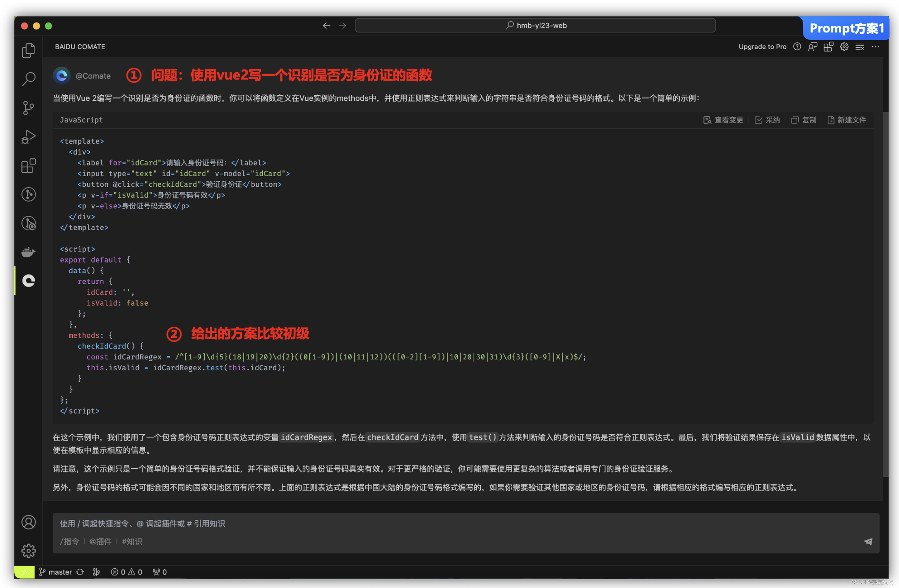899x588 pixels.
Task: Open the Git graph icon in activity bar
Action: click(28, 194)
